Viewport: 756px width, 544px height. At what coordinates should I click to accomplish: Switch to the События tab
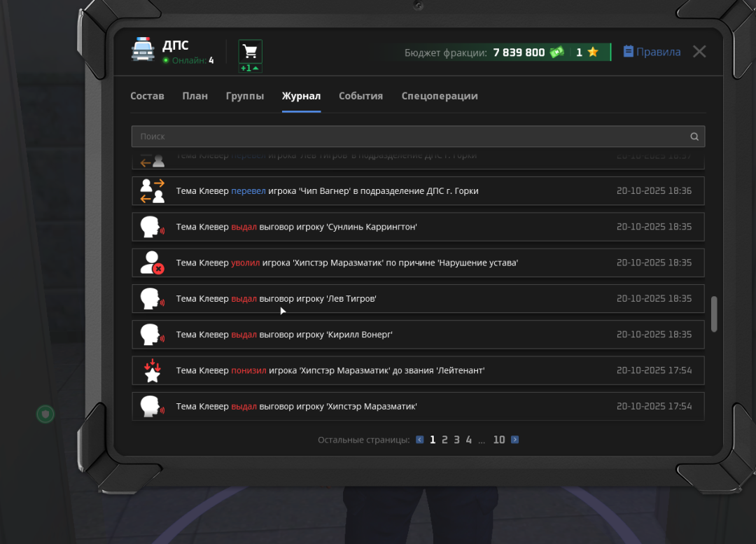tap(360, 96)
